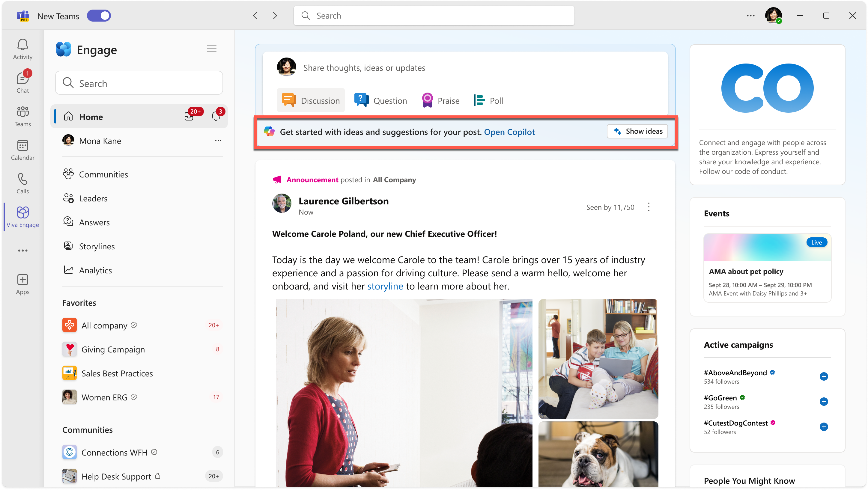Viewport: 868px width, 490px height.
Task: Click the Discussion post type icon
Action: (289, 100)
